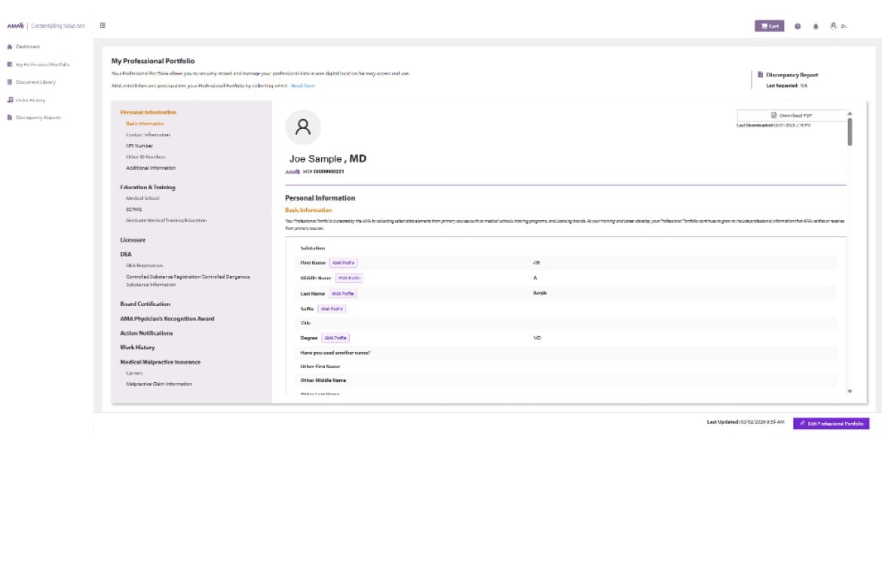Expand the Licensure section

coord(134,239)
